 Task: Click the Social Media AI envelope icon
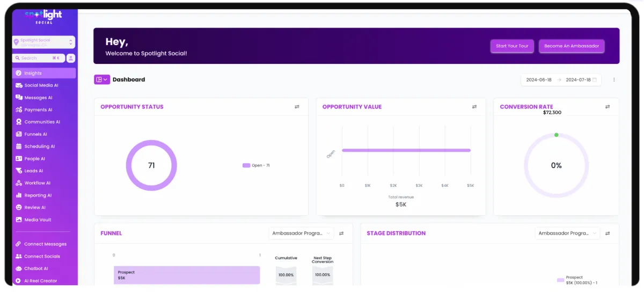click(19, 85)
